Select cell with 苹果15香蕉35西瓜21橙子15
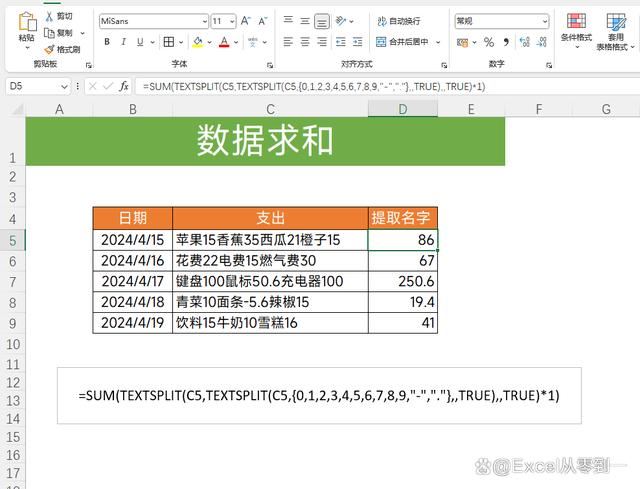The height and width of the screenshot is (489, 640). 270,240
